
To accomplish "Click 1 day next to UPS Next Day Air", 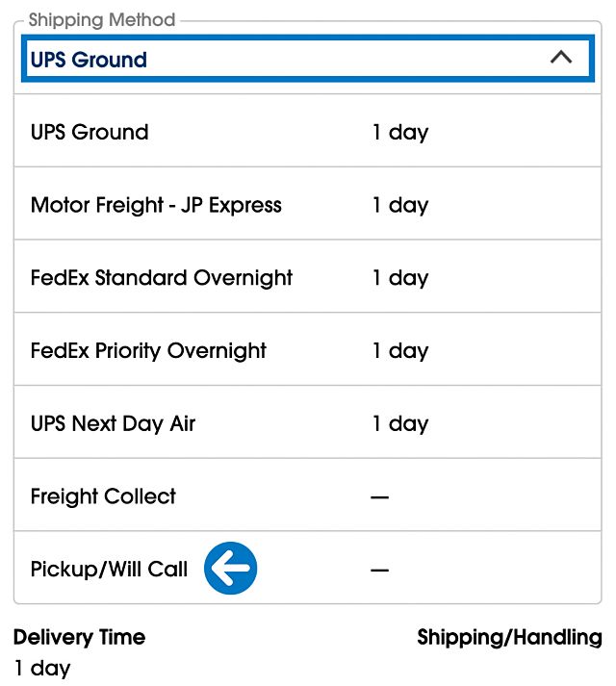I will [399, 424].
